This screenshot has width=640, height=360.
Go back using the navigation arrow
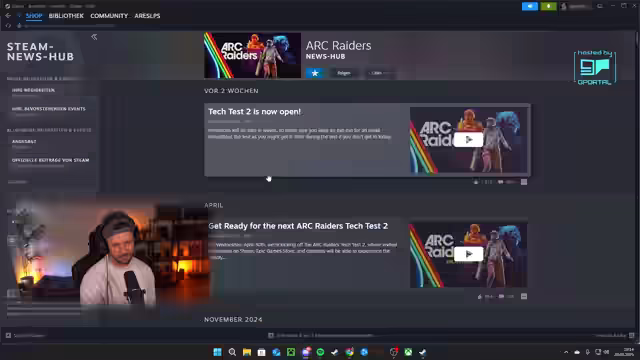click(x=8, y=16)
